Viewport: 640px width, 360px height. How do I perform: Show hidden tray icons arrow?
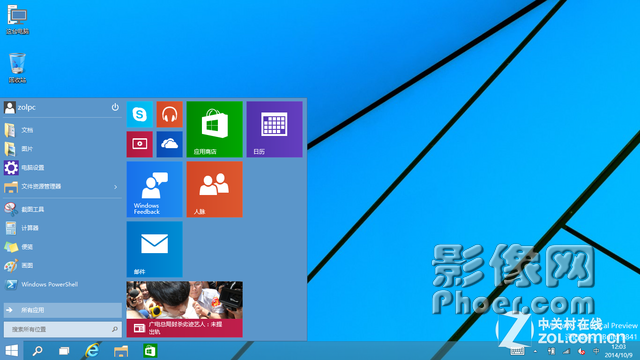[x=536, y=351]
